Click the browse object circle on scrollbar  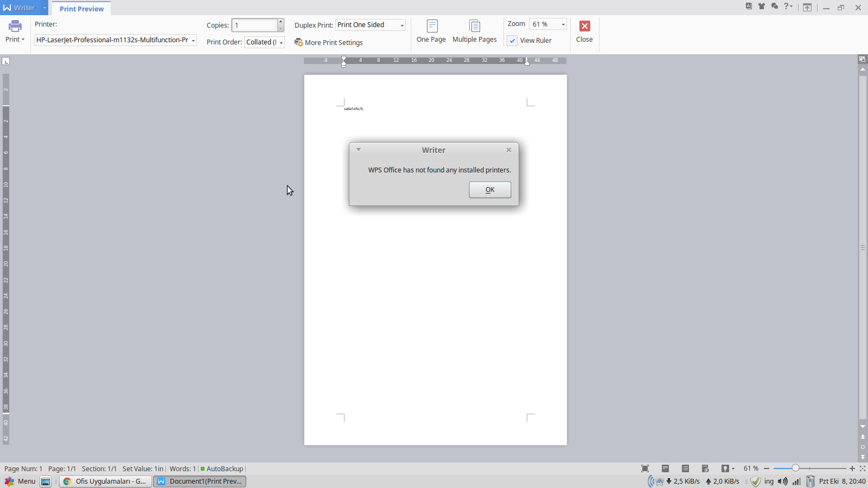pos(863,447)
